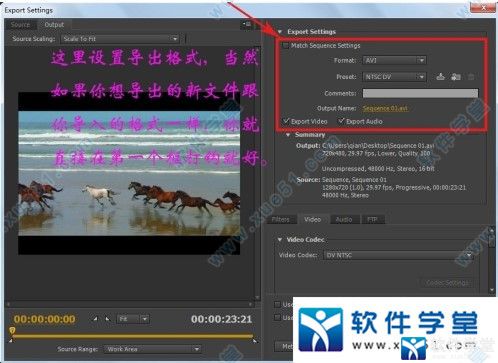The width and height of the screenshot is (498, 363).
Task: Open the Format dropdown showing AVI
Action: pos(394,60)
